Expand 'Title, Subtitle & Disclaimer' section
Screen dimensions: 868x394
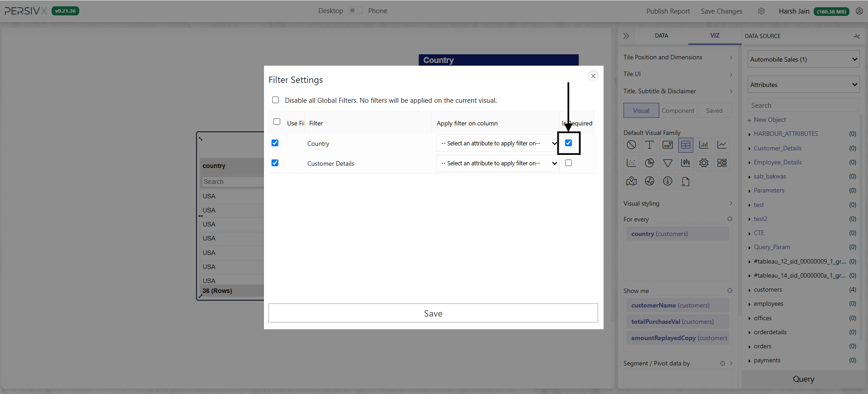point(678,91)
